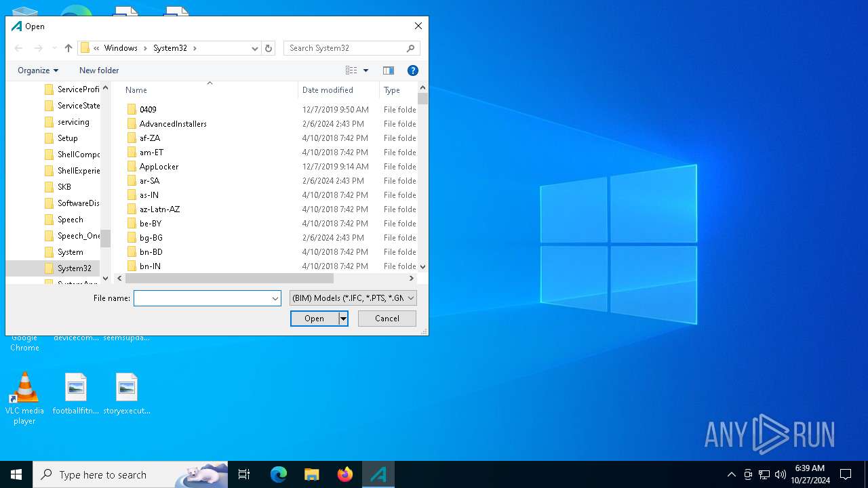Show hidden system tray icons
868x488 pixels.
click(731, 474)
